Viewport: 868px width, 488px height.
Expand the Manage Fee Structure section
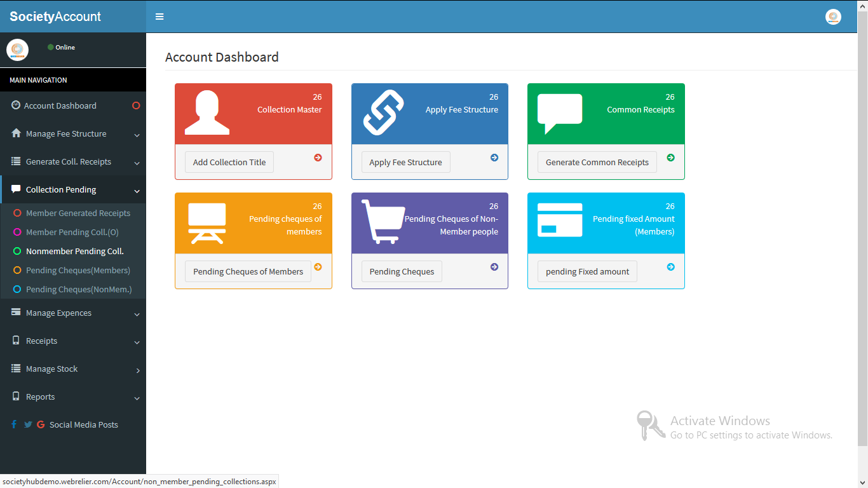[65, 133]
